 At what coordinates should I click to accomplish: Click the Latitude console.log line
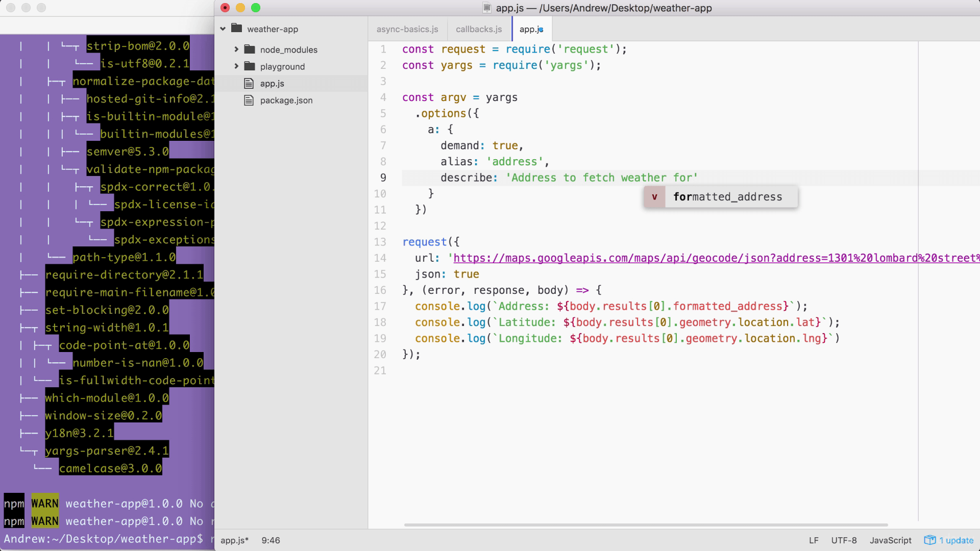tap(627, 322)
